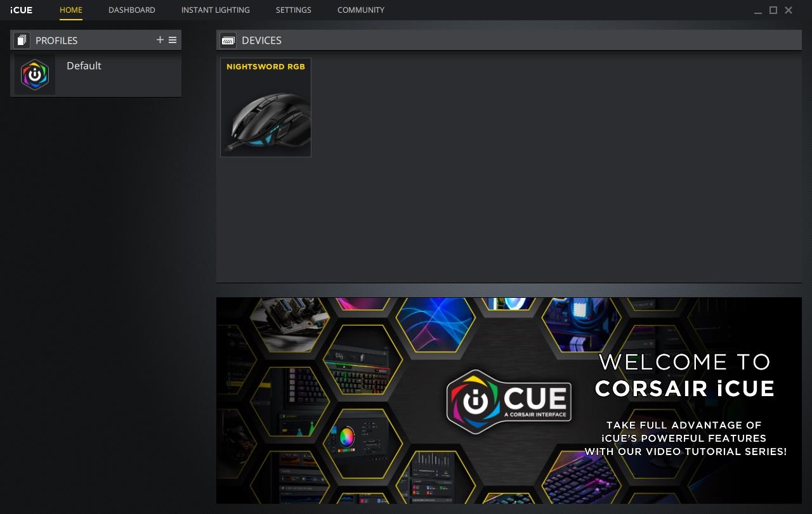This screenshot has width=812, height=514.
Task: Select the Default profile icon
Action: [x=35, y=75]
